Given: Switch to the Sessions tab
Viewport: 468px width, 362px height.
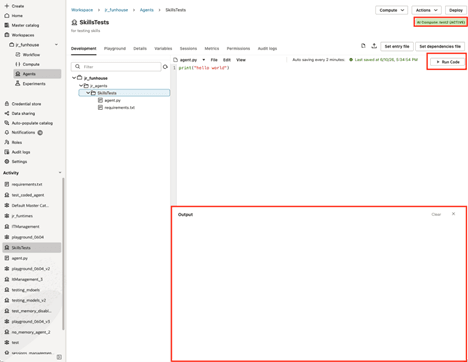Looking at the screenshot, I should pyautogui.click(x=188, y=49).
